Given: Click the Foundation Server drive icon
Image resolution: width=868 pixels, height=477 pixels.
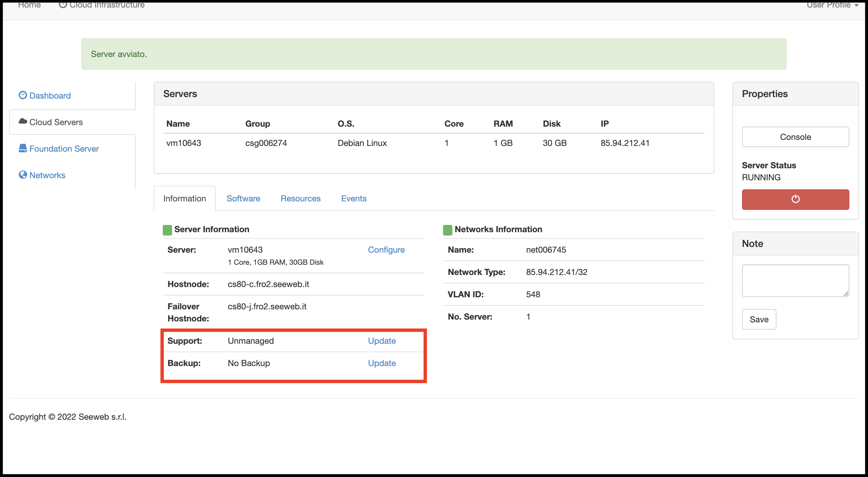Looking at the screenshot, I should 23,148.
